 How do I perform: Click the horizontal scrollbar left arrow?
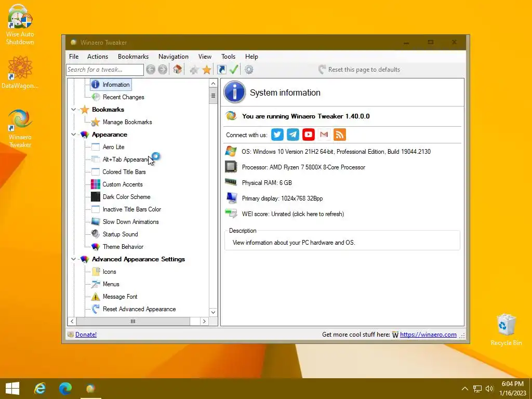[x=72, y=321]
